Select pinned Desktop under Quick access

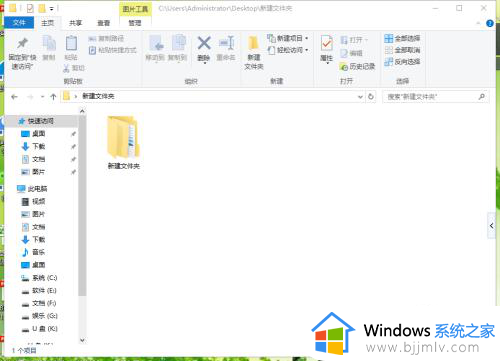(x=39, y=134)
